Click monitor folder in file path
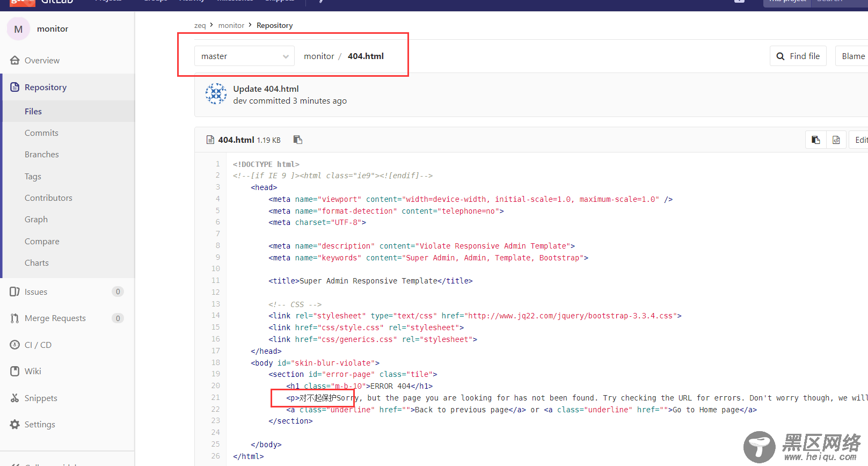 click(319, 56)
